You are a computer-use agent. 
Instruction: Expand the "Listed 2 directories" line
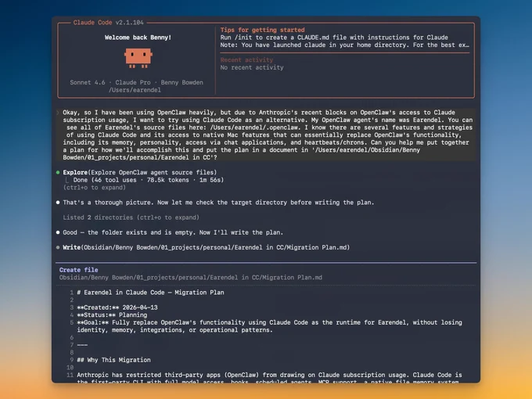131,217
